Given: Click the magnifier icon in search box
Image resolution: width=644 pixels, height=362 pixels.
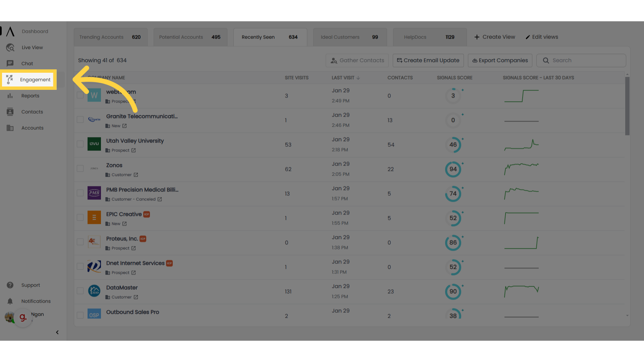Looking at the screenshot, I should point(546,61).
